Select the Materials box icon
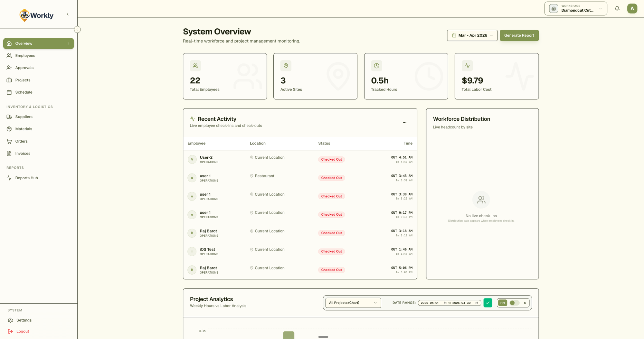This screenshot has width=644, height=339. [9, 129]
